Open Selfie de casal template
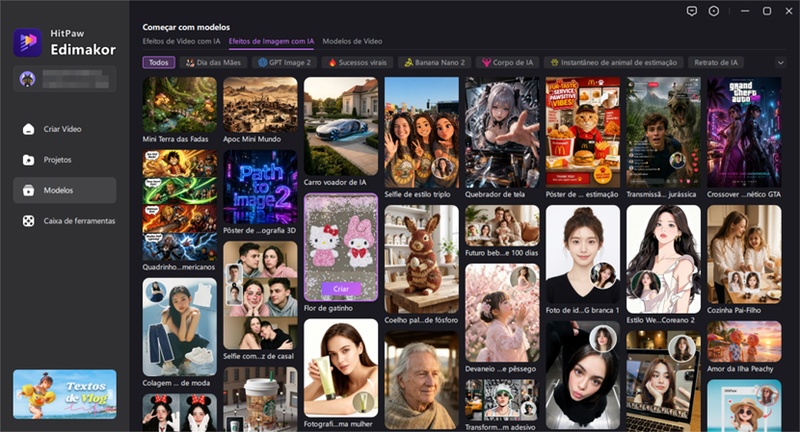Viewport: 800px width, 432px height. pyautogui.click(x=260, y=295)
